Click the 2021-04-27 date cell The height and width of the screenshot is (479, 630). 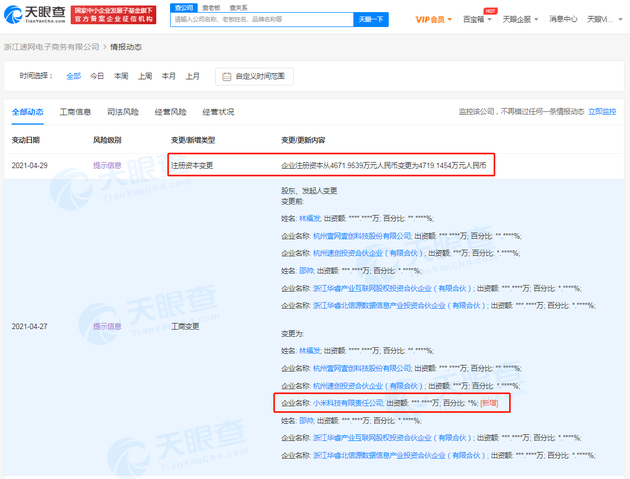30,327
